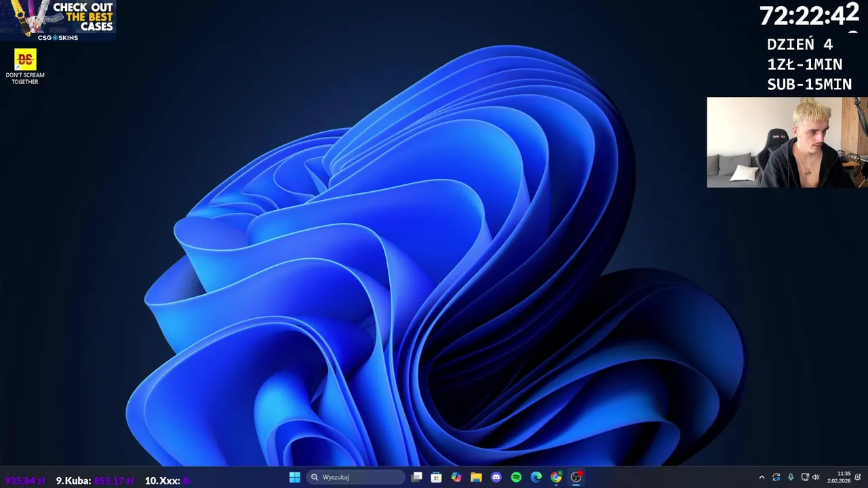Click the Wyszukaj search box
Viewport: 868px width, 488px height.
click(x=356, y=477)
